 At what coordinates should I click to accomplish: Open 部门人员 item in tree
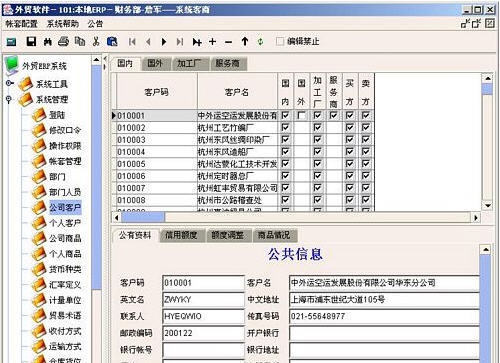pyautogui.click(x=65, y=192)
